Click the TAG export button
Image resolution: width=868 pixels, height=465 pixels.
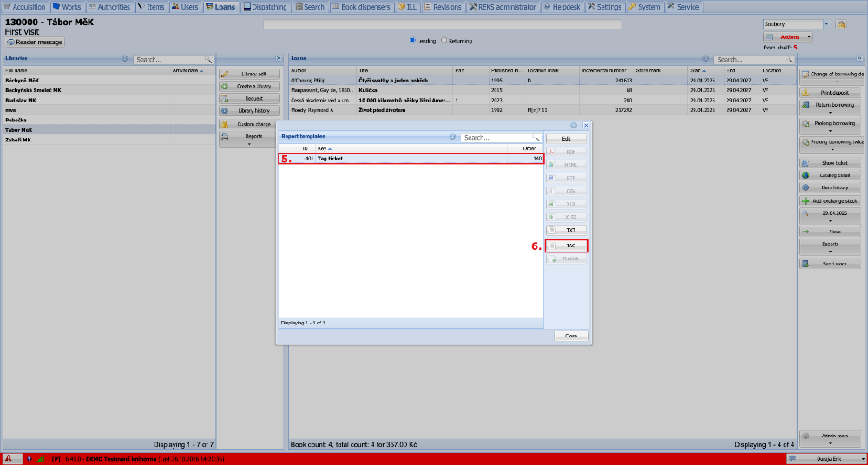click(x=566, y=246)
